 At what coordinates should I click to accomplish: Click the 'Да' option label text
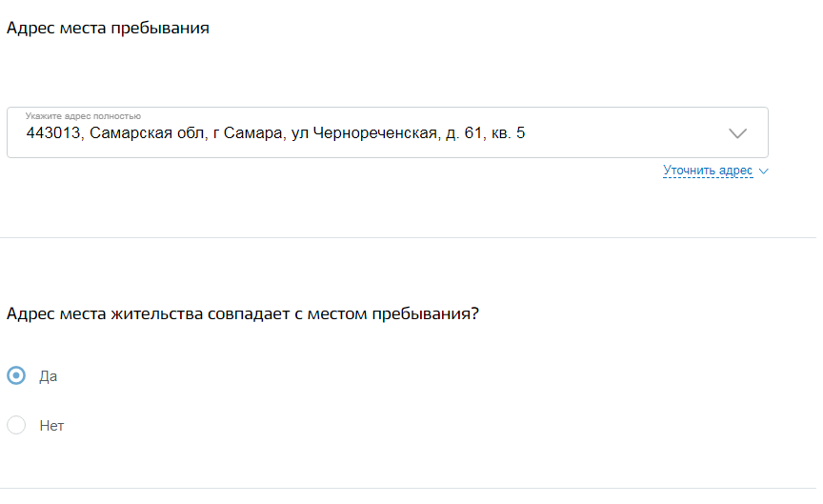(x=49, y=376)
